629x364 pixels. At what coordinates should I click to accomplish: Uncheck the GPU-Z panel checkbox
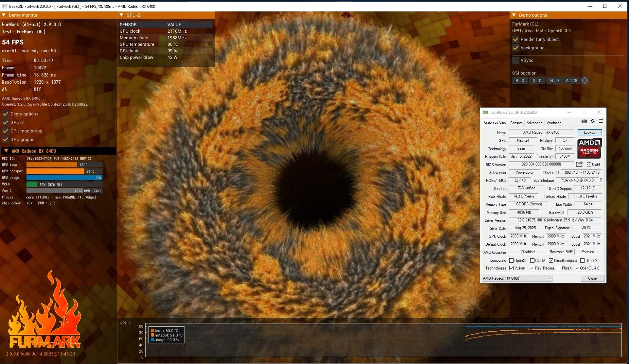(6, 122)
